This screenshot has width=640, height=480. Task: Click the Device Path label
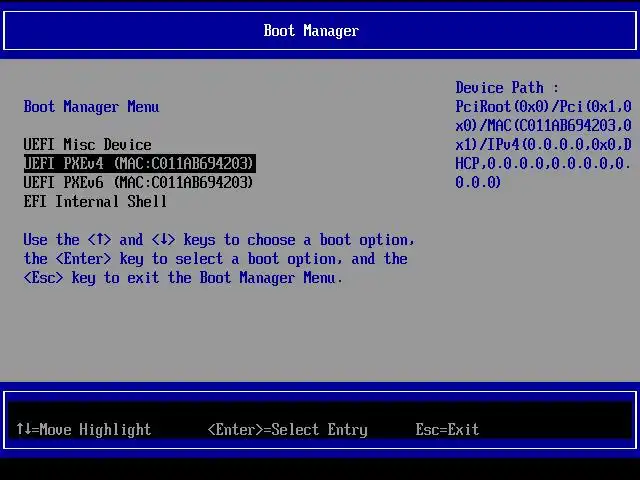click(x=507, y=88)
